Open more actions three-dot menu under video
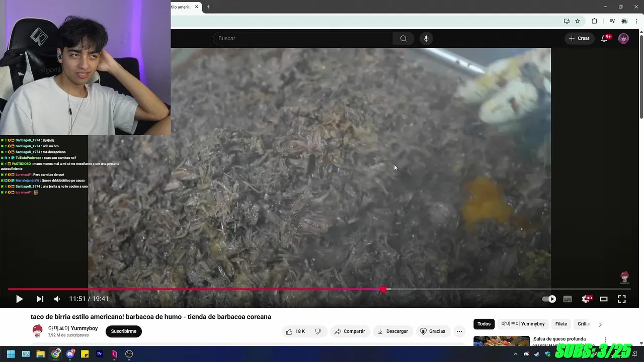The width and height of the screenshot is (644, 362). point(459,331)
